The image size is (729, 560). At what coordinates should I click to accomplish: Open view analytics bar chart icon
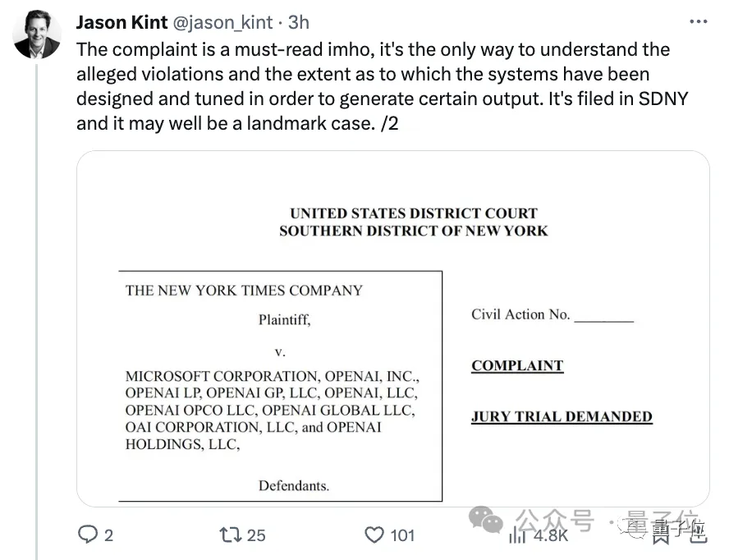tap(517, 535)
